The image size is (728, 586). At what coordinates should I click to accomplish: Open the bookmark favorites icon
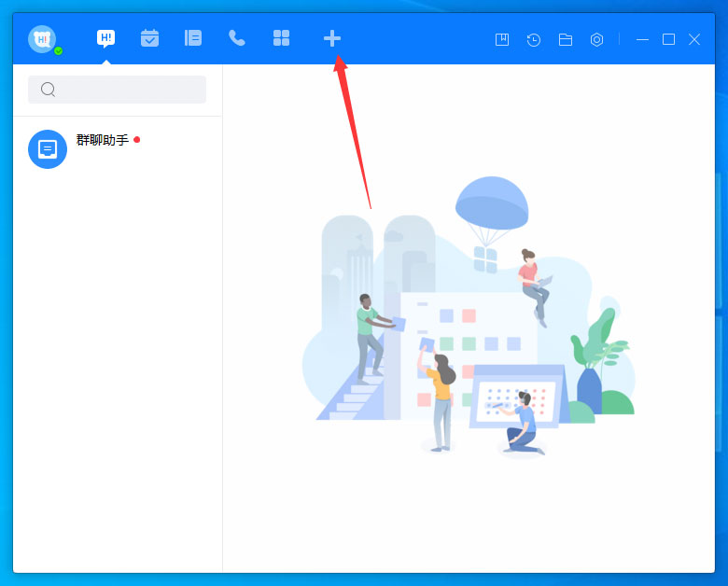(502, 39)
